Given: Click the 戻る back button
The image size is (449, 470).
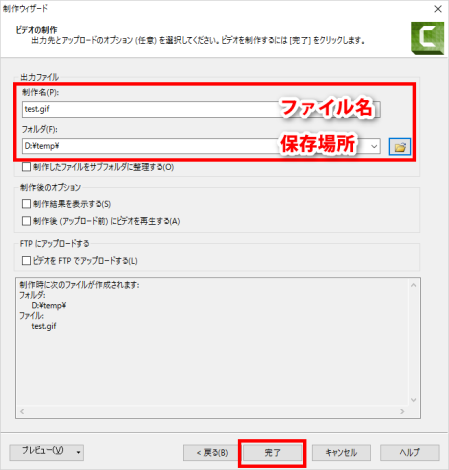Looking at the screenshot, I should click(212, 453).
